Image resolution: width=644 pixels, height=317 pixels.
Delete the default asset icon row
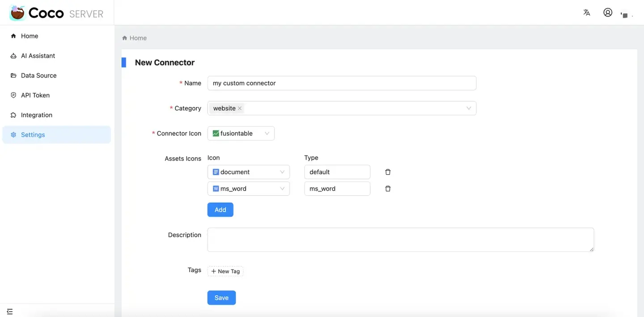[x=387, y=171]
